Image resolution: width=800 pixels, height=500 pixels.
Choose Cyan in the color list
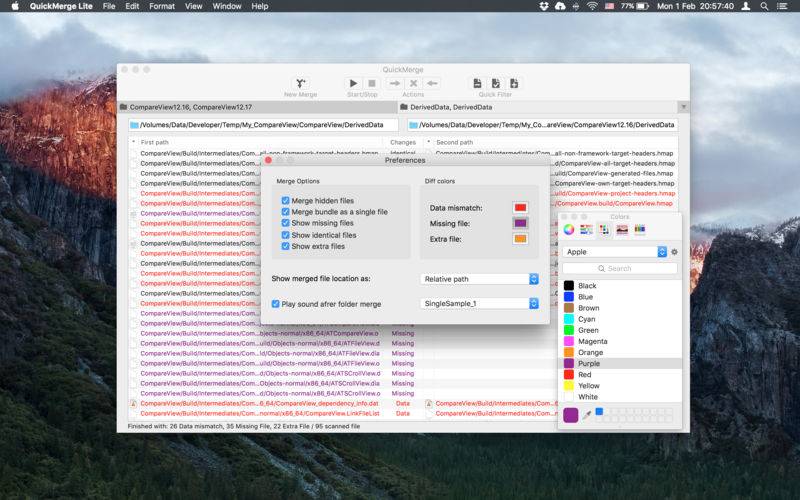(x=622, y=319)
